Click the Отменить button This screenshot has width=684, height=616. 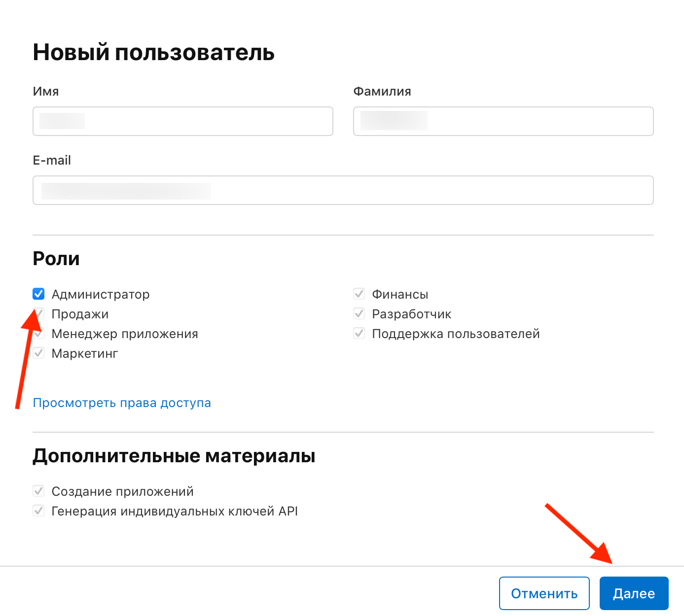544,593
